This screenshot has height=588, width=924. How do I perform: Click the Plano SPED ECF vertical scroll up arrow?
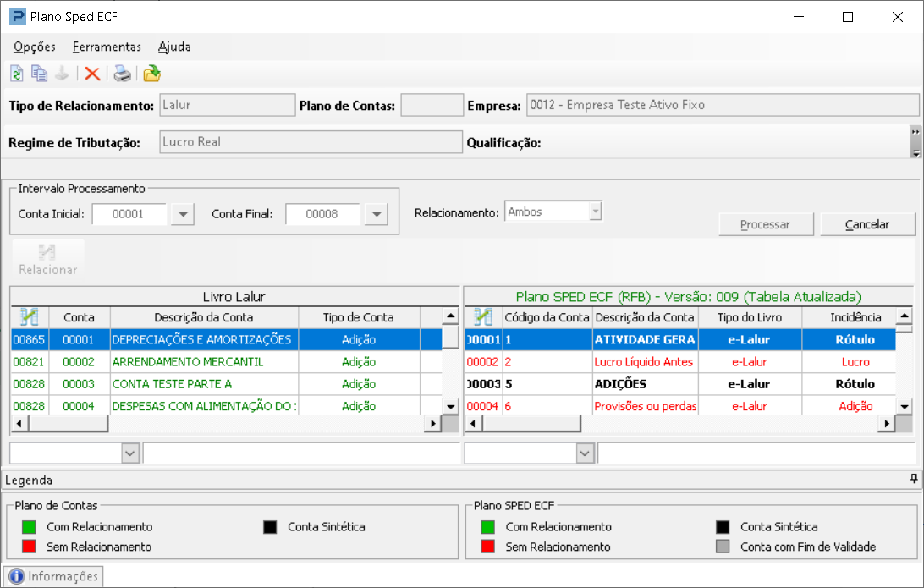pos(905,316)
